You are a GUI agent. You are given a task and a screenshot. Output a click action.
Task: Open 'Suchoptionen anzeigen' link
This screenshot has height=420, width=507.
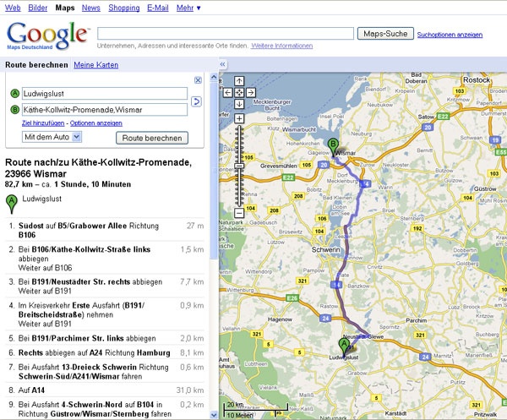450,35
